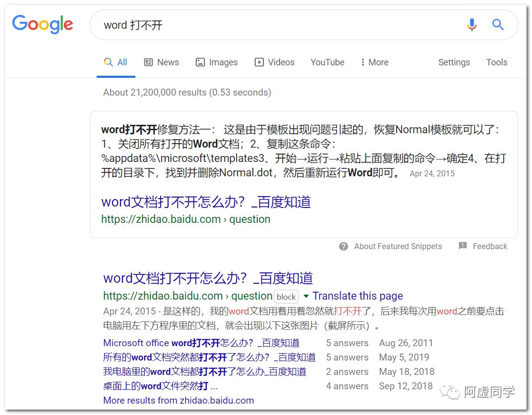Open first result "word文档打不开怎么办?_百度知道"
This screenshot has height=415, width=532.
(x=208, y=278)
